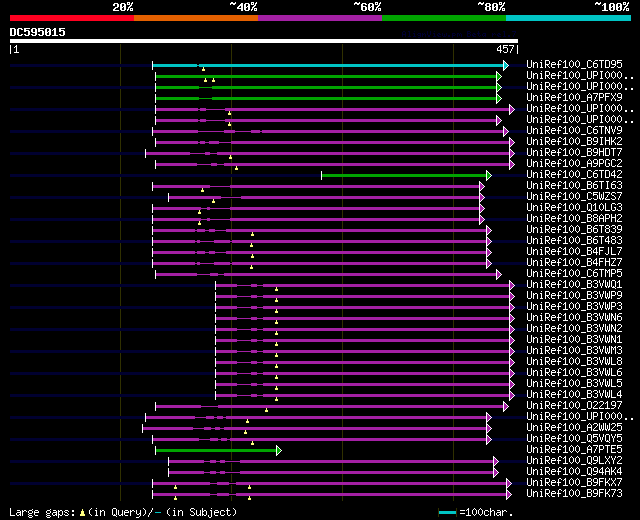640x520 pixels.
Task: Open hit UniRef100_C6TNV9
Action: [x=574, y=131]
